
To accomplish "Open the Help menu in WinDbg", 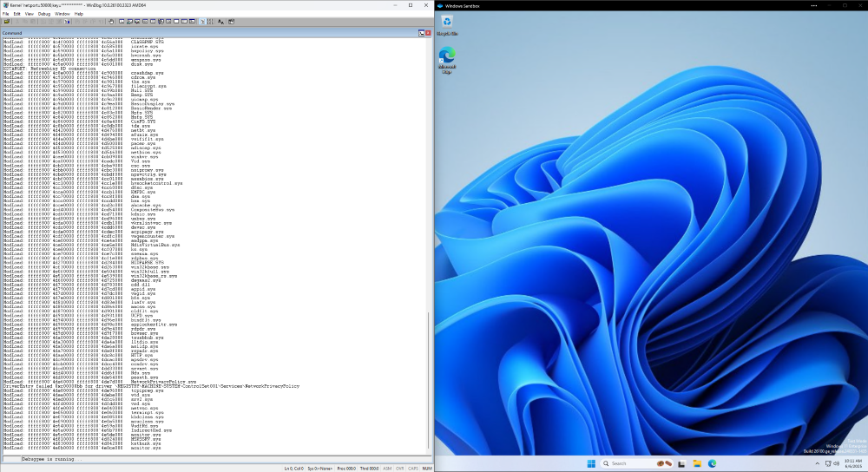I will pos(79,14).
